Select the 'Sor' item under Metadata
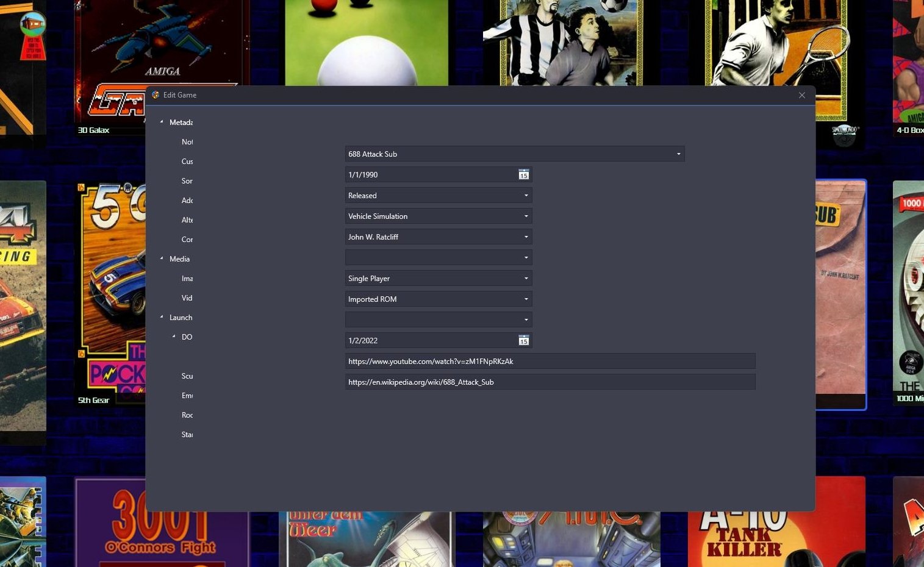This screenshot has height=567, width=924. (187, 181)
